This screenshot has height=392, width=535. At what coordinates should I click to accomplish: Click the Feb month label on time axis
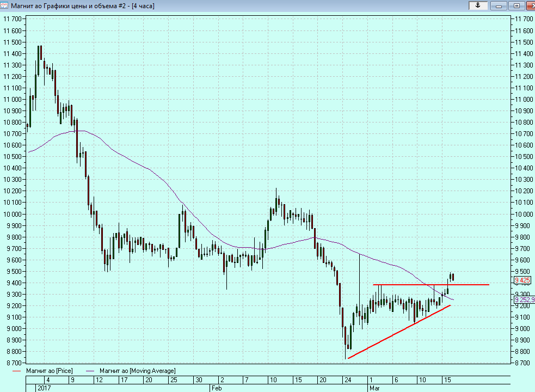tap(217, 388)
